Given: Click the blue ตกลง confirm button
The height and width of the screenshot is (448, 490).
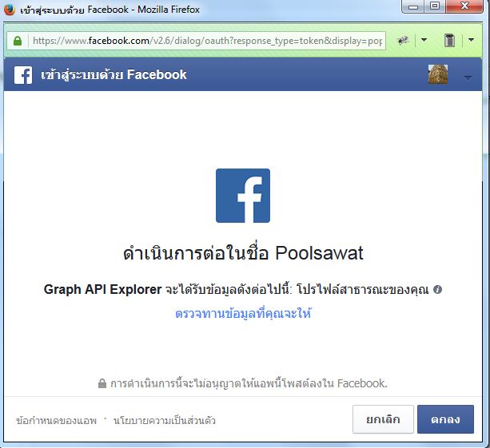Looking at the screenshot, I should tap(445, 419).
